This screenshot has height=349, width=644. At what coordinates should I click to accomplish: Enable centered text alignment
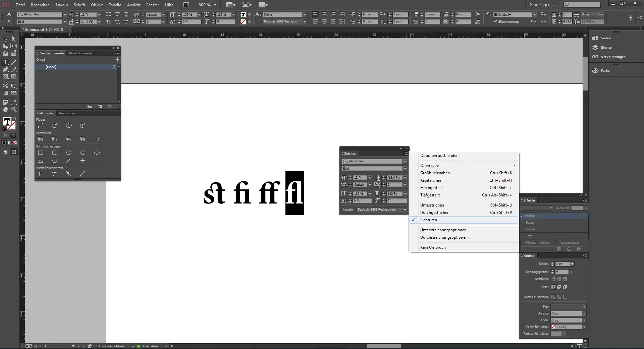pos(324,14)
